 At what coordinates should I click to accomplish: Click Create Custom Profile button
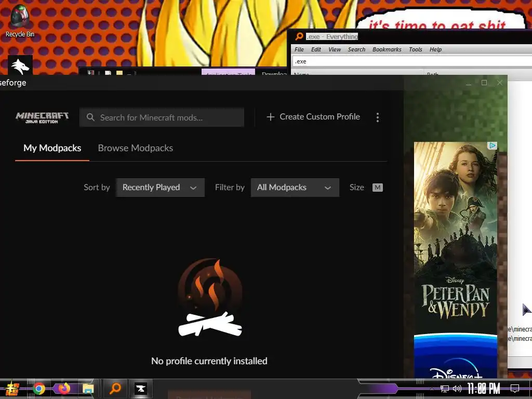(x=313, y=117)
